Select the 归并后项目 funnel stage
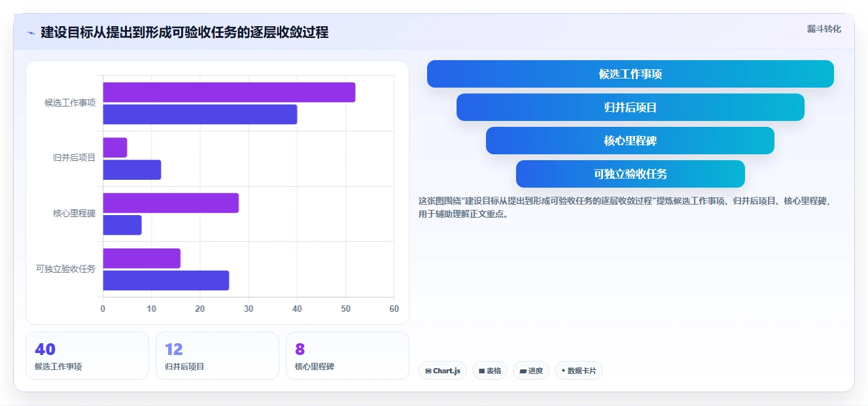868x406 pixels. click(631, 107)
